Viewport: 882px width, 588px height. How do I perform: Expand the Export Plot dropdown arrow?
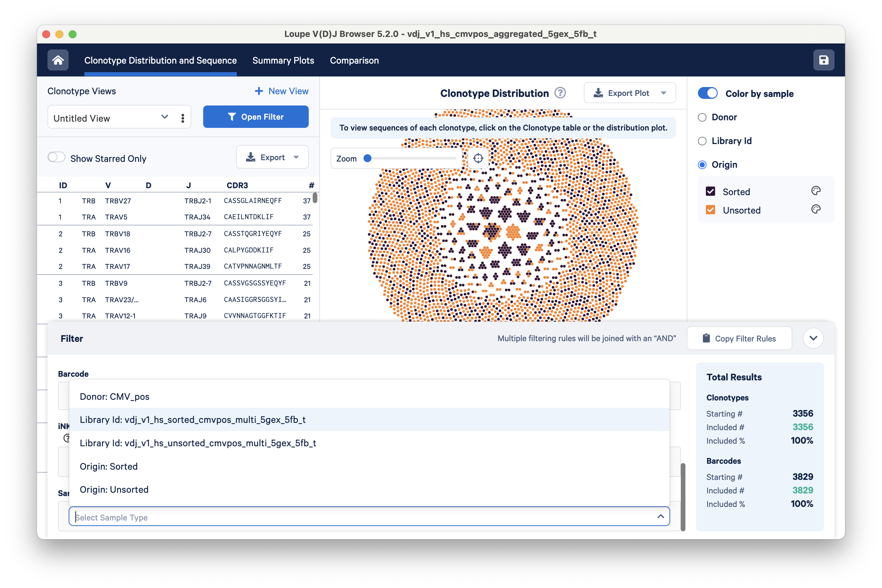(x=663, y=93)
